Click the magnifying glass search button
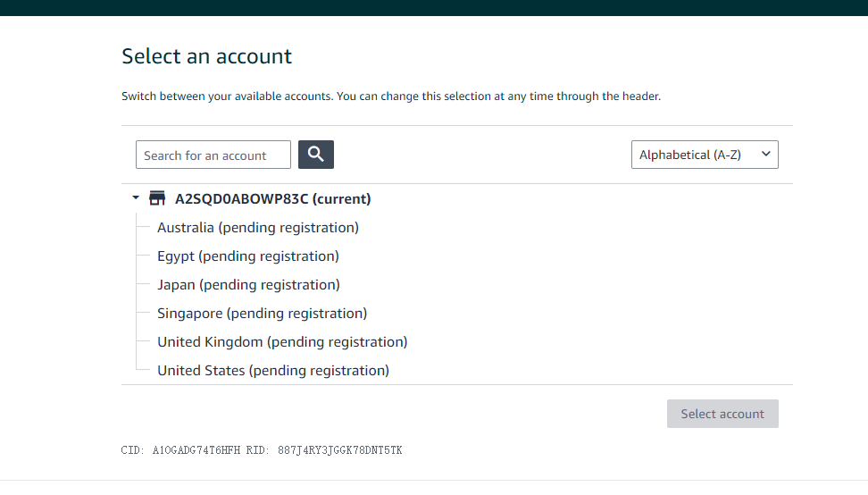The height and width of the screenshot is (495, 868). (x=316, y=155)
